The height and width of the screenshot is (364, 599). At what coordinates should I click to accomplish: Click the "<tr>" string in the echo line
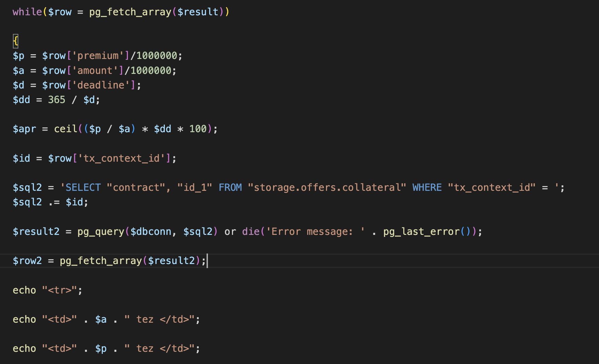[x=60, y=290]
